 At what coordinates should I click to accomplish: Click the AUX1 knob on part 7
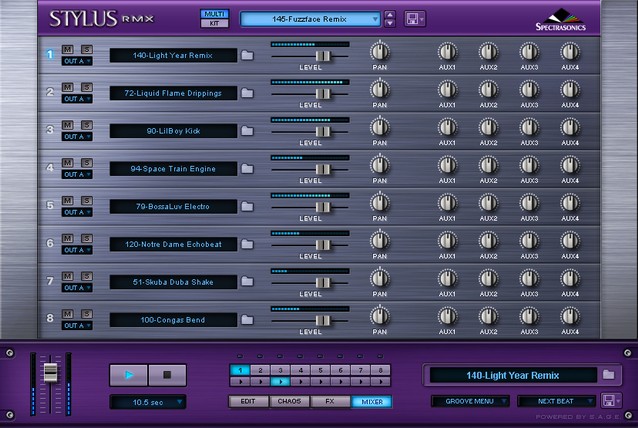click(x=448, y=279)
